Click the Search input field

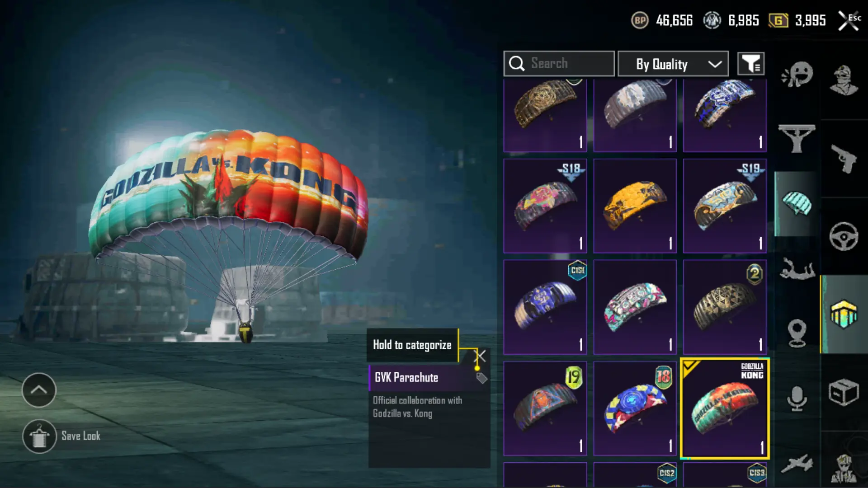click(x=559, y=64)
